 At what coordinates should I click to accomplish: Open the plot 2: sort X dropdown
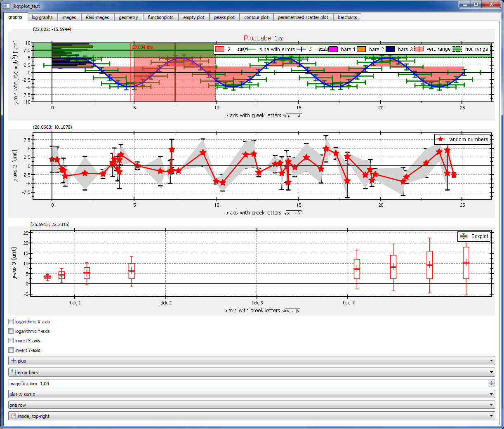(252, 394)
